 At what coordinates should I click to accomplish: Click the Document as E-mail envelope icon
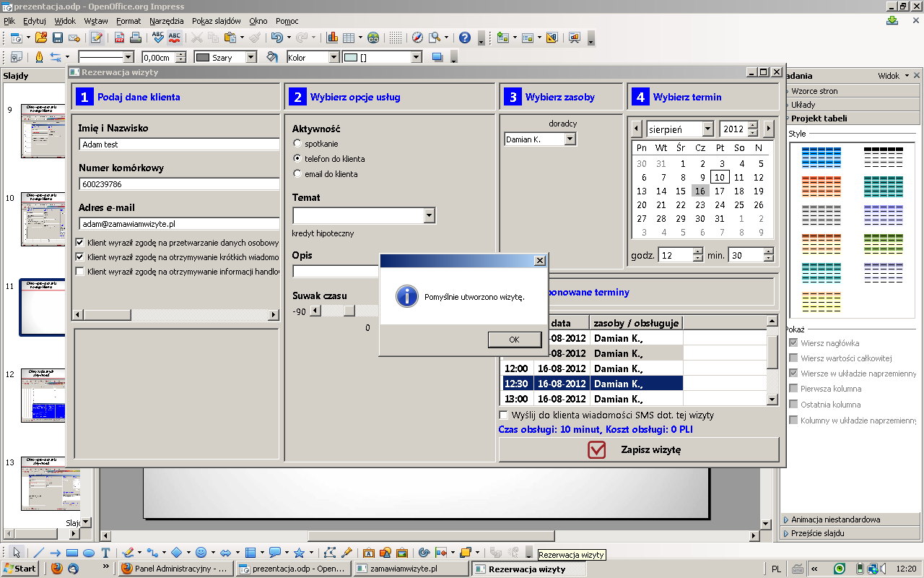(73, 38)
